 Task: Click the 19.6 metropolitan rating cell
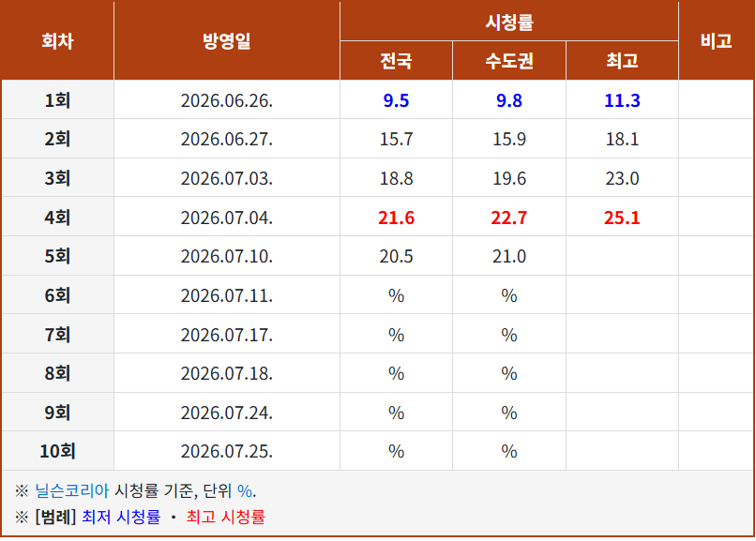509,178
